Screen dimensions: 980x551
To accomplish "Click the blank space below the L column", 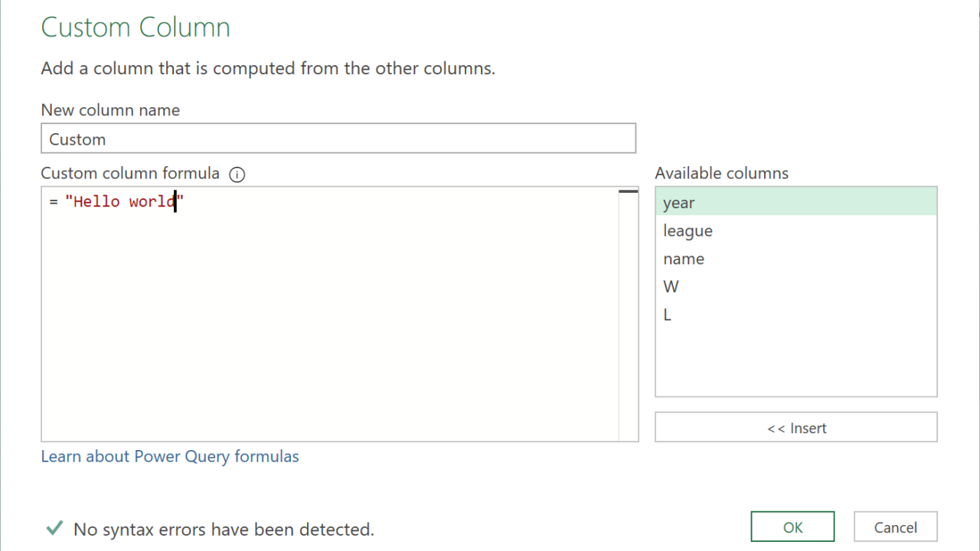I will 795,360.
